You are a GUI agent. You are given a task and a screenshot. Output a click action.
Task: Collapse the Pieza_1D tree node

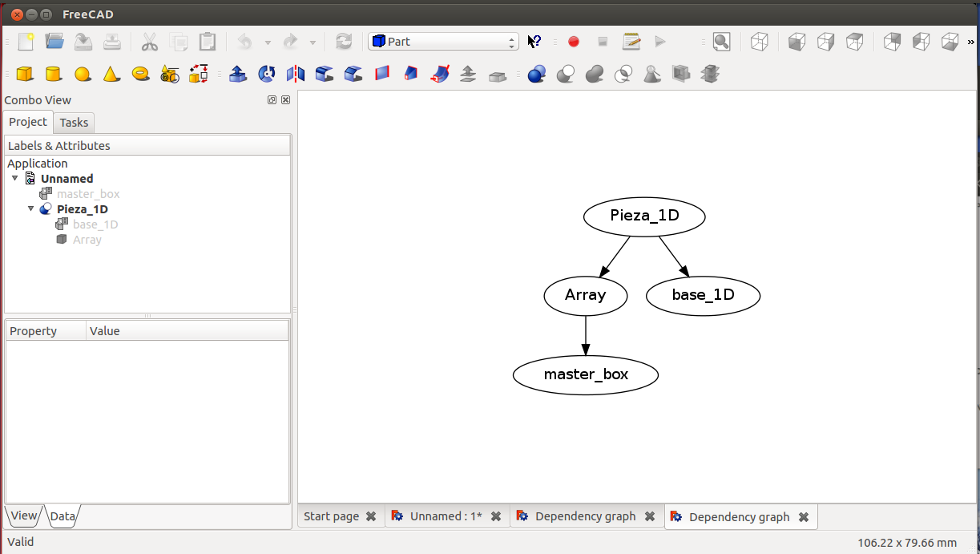pos(31,209)
